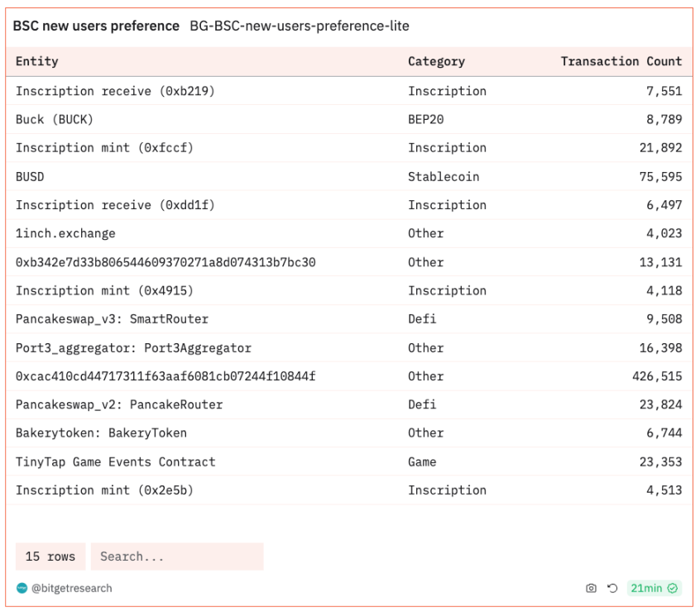Click the 15 rows counter
The height and width of the screenshot is (612, 700).
pyautogui.click(x=50, y=557)
